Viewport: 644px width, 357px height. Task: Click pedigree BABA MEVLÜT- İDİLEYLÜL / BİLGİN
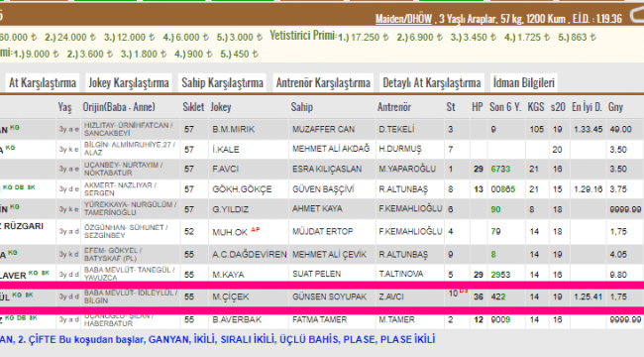pyautogui.click(x=131, y=297)
